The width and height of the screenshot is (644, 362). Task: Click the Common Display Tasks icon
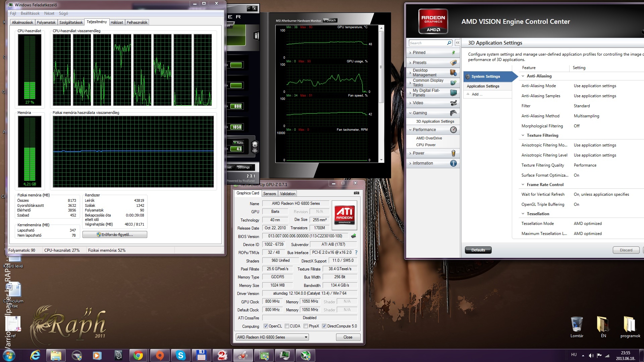[x=453, y=83]
